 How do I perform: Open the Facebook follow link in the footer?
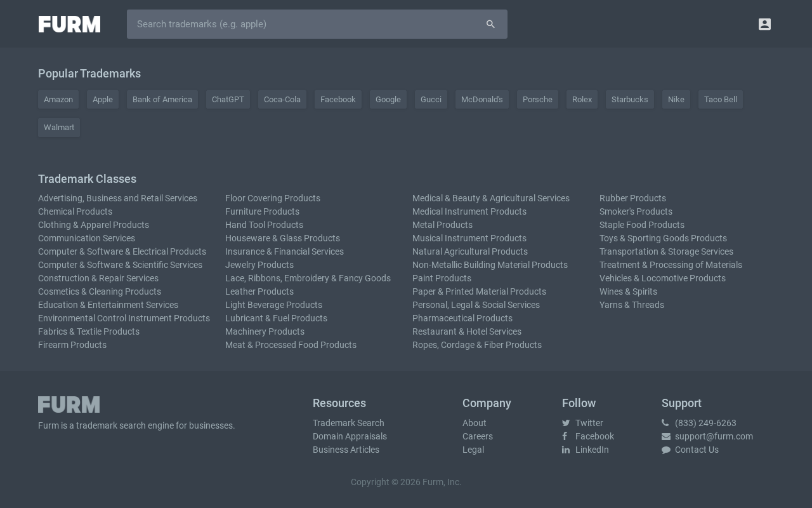tap(588, 436)
